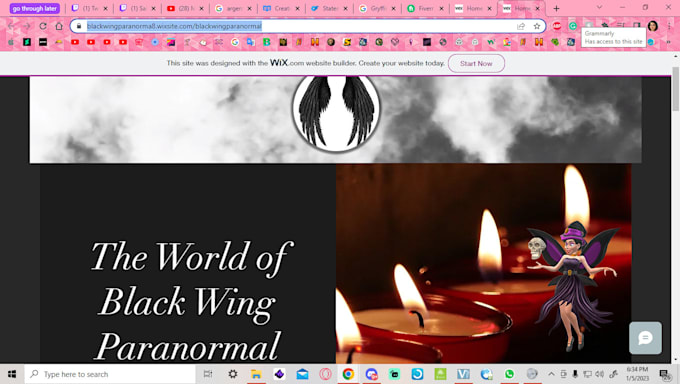Open the Chrome three-dot menu
The image size is (680, 384).
point(669,26)
